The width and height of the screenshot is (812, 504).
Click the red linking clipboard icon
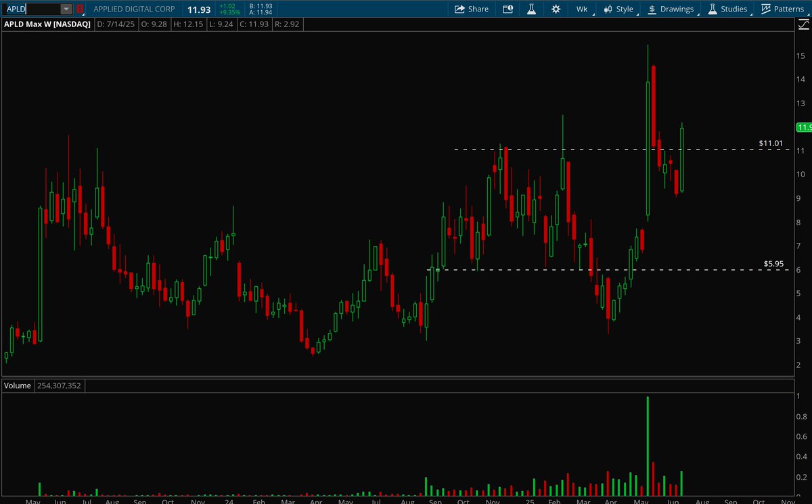(x=80, y=9)
